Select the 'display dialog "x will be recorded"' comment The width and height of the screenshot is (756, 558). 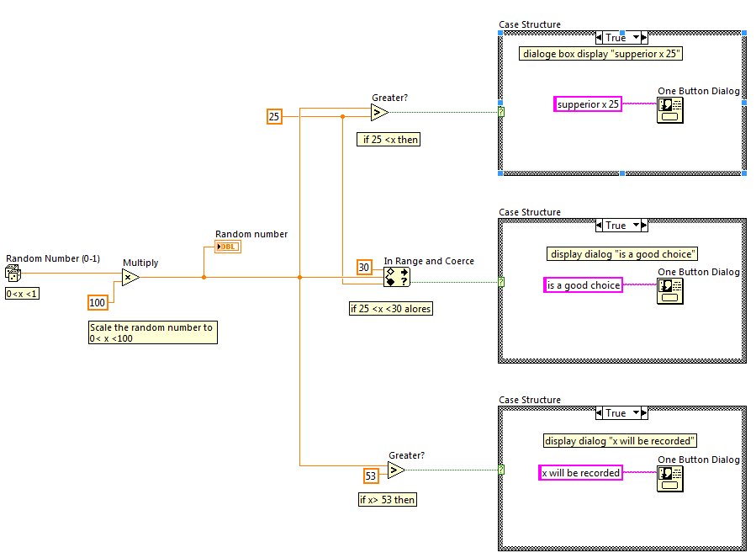click(620, 441)
